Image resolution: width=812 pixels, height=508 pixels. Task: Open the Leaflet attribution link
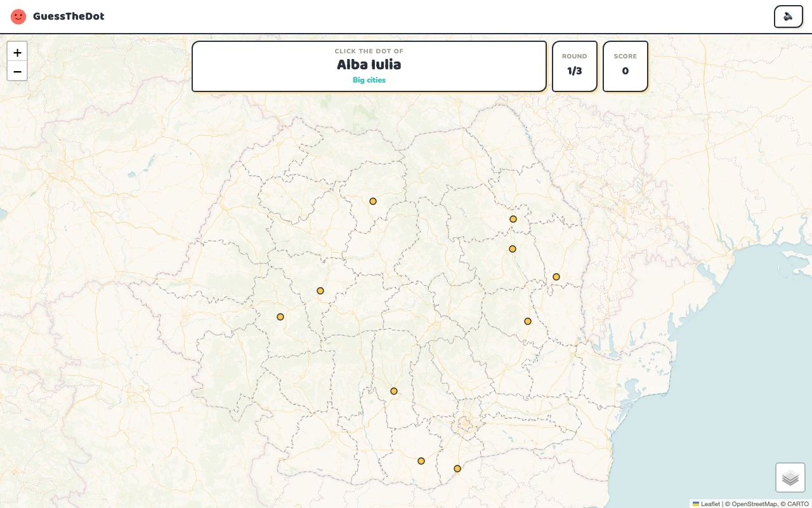coord(706,504)
